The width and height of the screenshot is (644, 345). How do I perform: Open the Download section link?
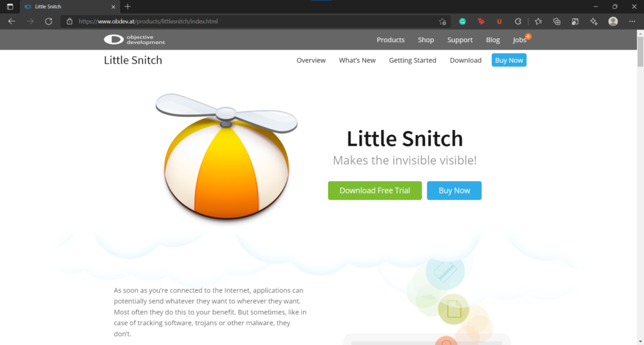(465, 60)
